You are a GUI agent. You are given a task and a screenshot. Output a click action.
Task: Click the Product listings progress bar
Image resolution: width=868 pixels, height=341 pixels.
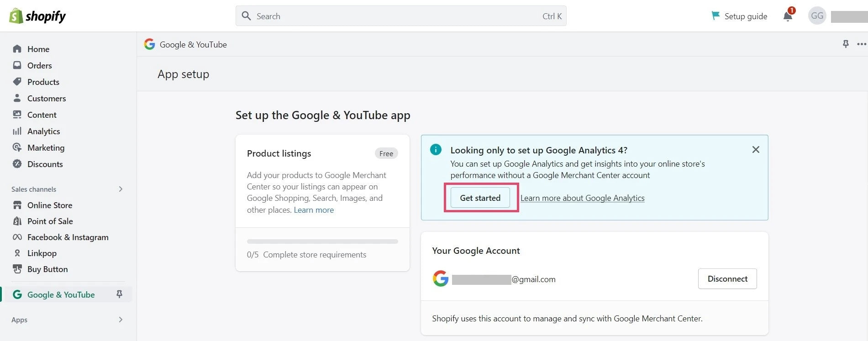[322, 241]
